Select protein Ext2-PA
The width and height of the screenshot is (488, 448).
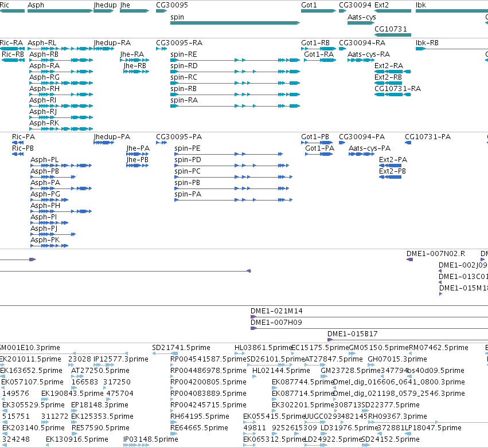(x=391, y=166)
